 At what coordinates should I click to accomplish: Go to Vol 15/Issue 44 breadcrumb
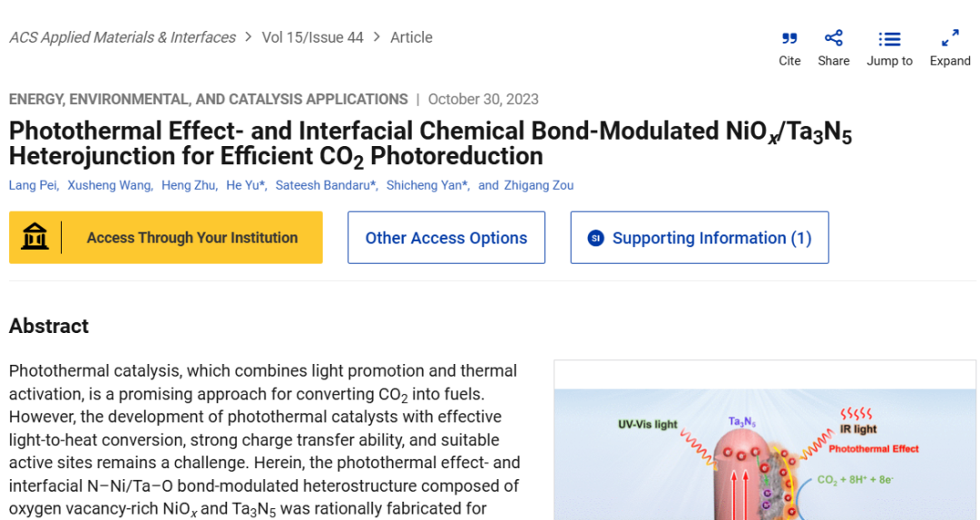(312, 37)
